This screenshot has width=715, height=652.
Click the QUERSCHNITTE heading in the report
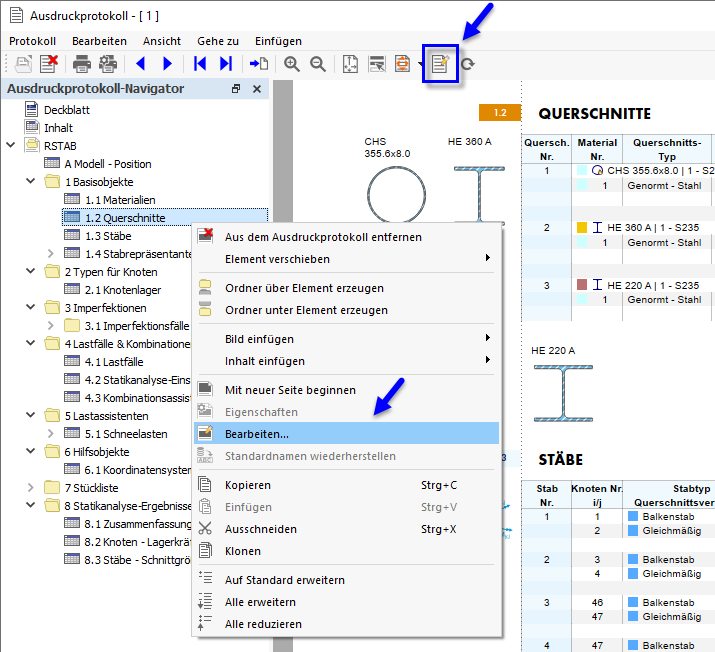pyautogui.click(x=595, y=114)
